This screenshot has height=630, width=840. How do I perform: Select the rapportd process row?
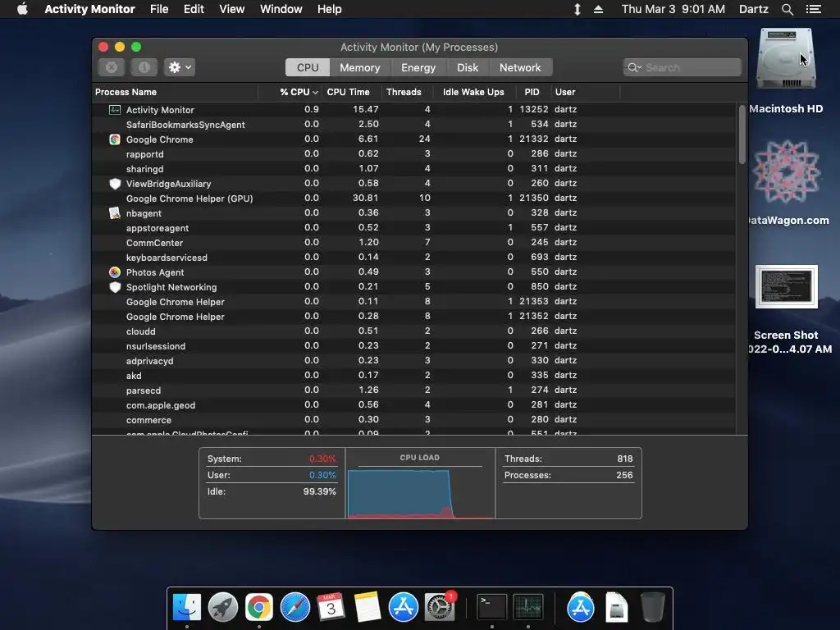pyautogui.click(x=414, y=153)
